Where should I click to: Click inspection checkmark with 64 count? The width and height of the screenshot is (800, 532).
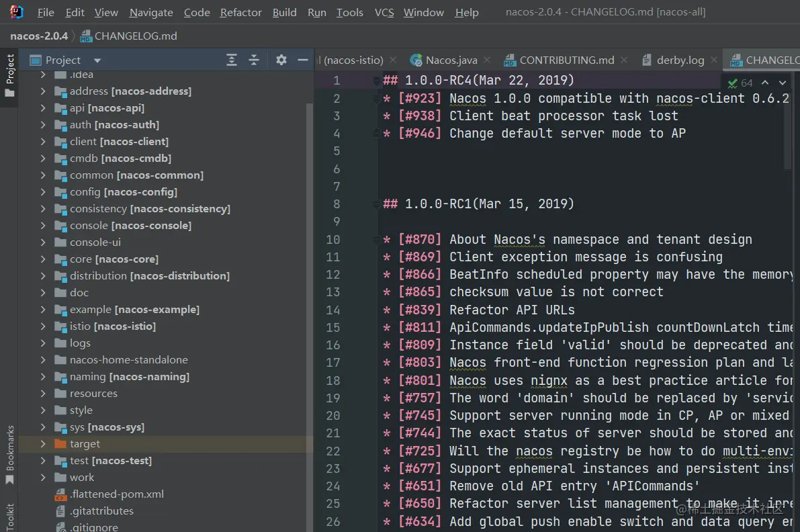(740, 83)
